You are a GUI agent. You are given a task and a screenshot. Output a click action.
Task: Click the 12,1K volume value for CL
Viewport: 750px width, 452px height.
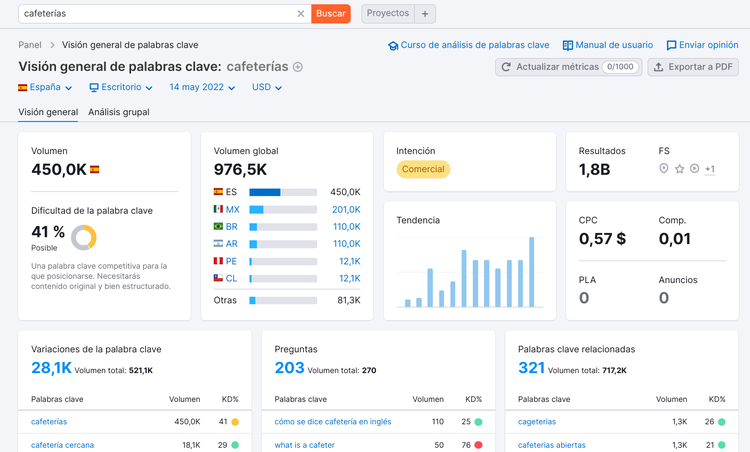[350, 278]
